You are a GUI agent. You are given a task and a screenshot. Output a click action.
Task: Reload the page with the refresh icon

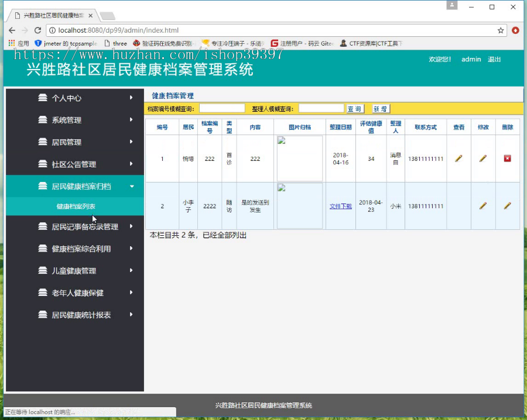(37, 30)
